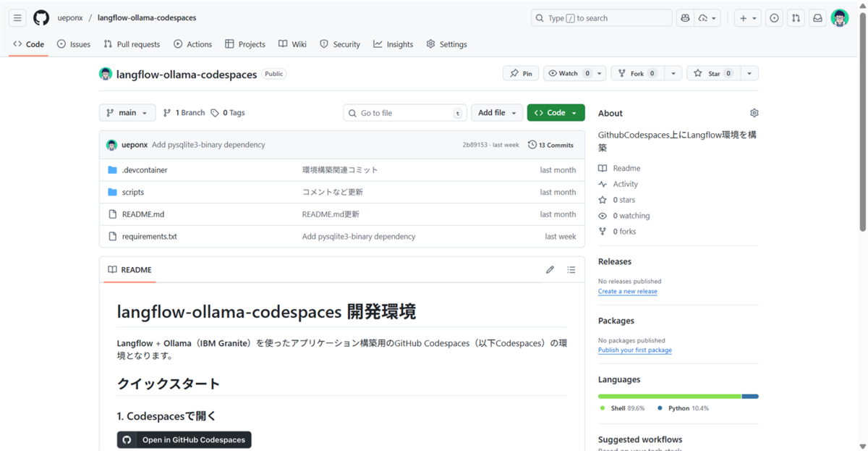Click the 13 Commits history icon
The image size is (868, 451).
(532, 145)
